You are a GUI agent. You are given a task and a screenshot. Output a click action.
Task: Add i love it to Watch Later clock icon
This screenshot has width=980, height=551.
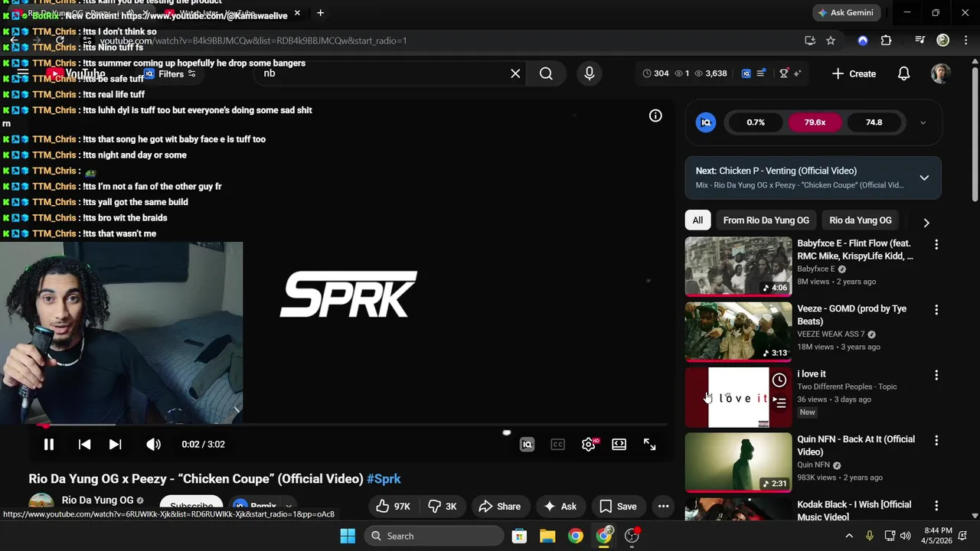pyautogui.click(x=779, y=380)
